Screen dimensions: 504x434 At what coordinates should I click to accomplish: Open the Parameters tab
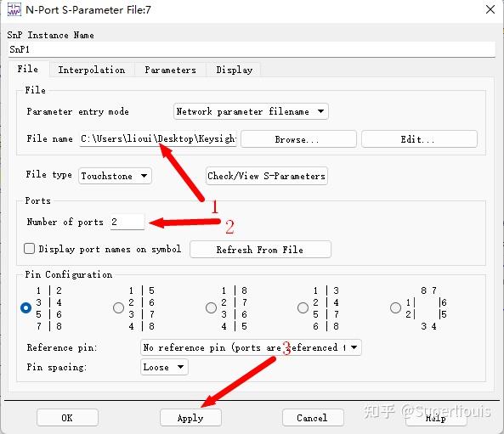170,70
